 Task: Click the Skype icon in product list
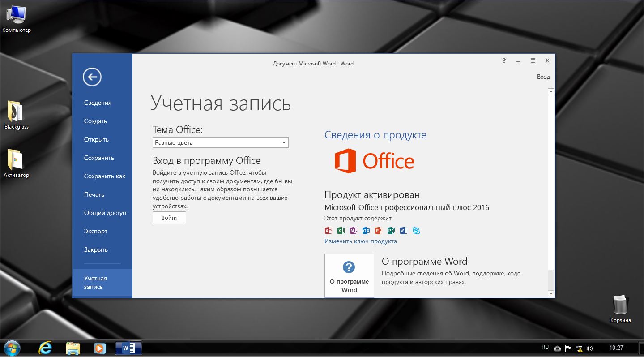(x=416, y=231)
